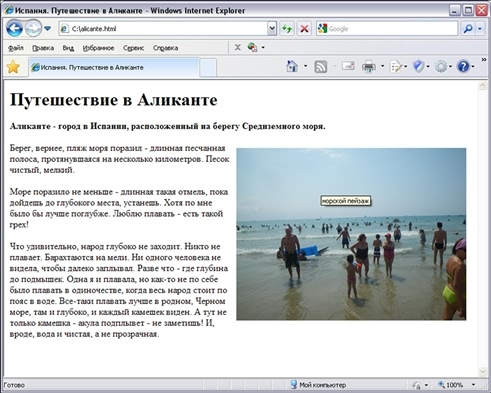Click Мой компьютер zone in status bar
The width and height of the screenshot is (491, 393).
[318, 385]
